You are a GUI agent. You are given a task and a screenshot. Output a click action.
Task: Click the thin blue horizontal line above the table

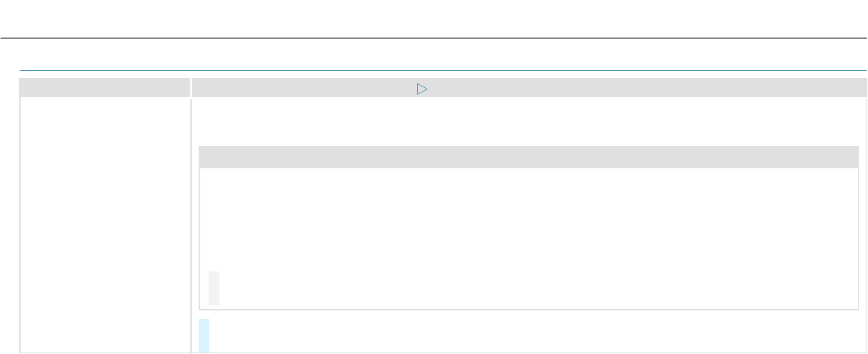point(443,71)
